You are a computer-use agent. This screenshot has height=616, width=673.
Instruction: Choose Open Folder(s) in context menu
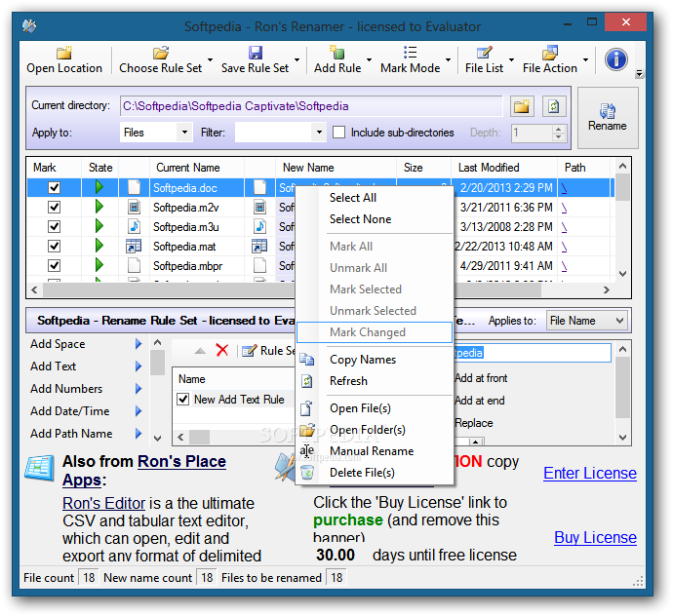(x=375, y=430)
